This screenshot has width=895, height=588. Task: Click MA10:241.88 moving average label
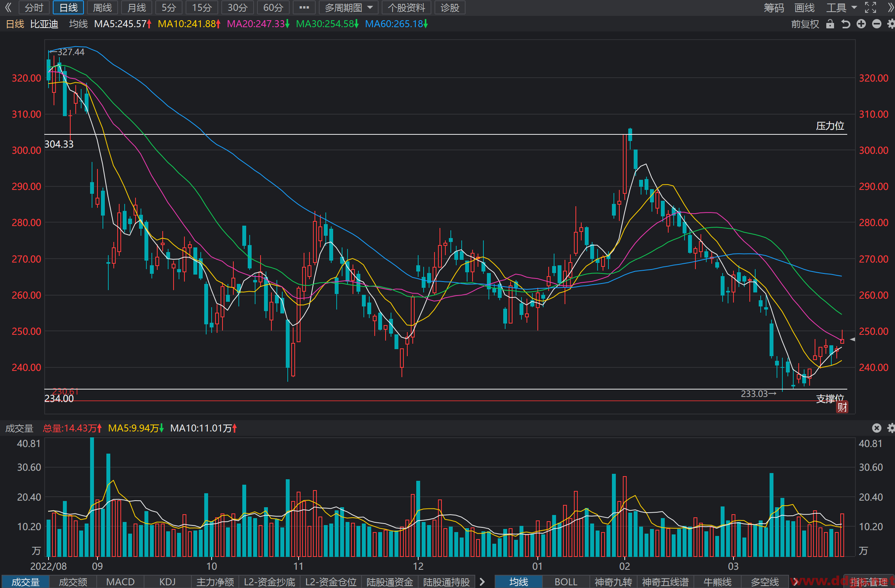[189, 24]
